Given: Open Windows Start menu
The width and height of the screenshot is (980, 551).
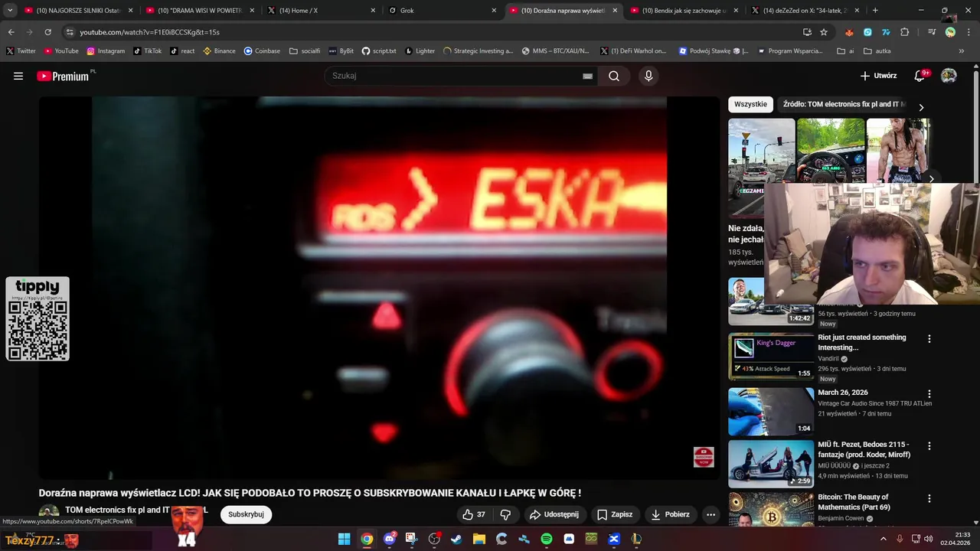Looking at the screenshot, I should pos(345,540).
